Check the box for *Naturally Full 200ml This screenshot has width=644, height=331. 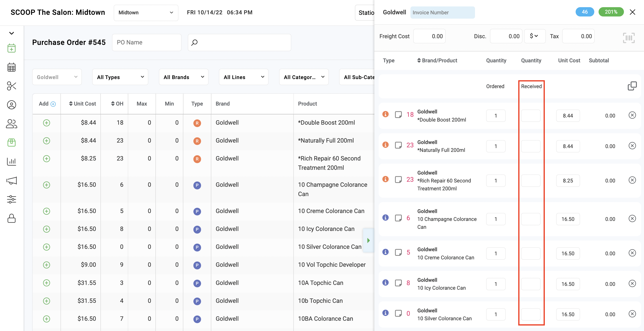[x=398, y=145]
